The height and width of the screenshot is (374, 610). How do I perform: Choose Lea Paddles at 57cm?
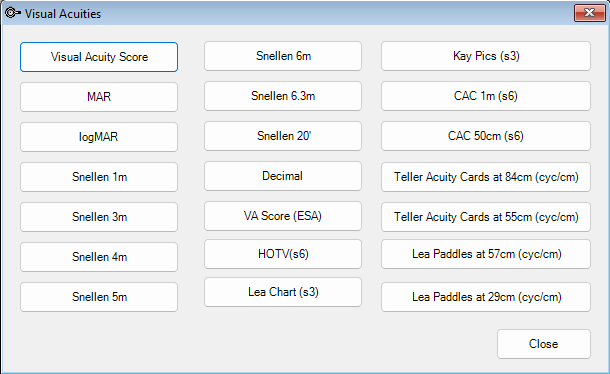pyautogui.click(x=486, y=254)
